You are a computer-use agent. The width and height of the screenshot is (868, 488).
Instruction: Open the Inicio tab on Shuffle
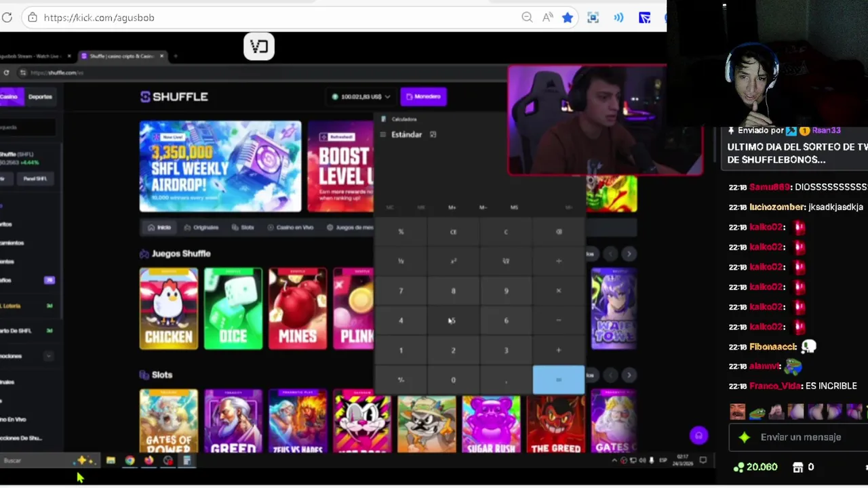160,228
